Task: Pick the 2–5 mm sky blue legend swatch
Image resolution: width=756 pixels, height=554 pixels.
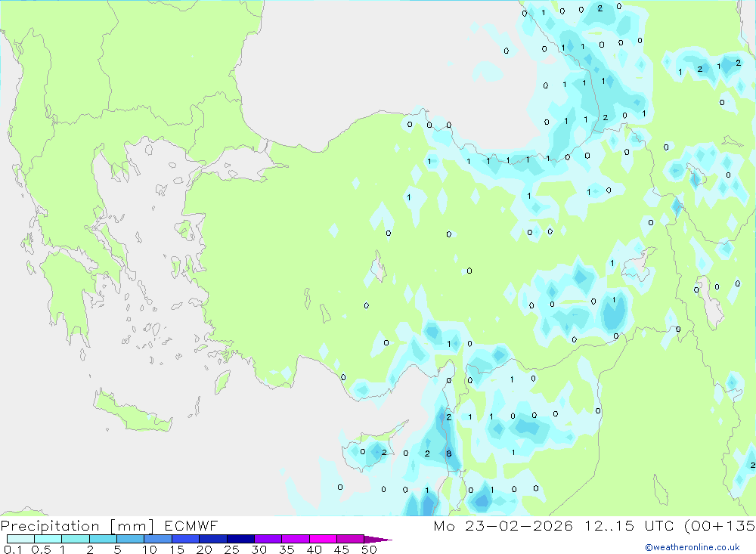Action: 103,539
